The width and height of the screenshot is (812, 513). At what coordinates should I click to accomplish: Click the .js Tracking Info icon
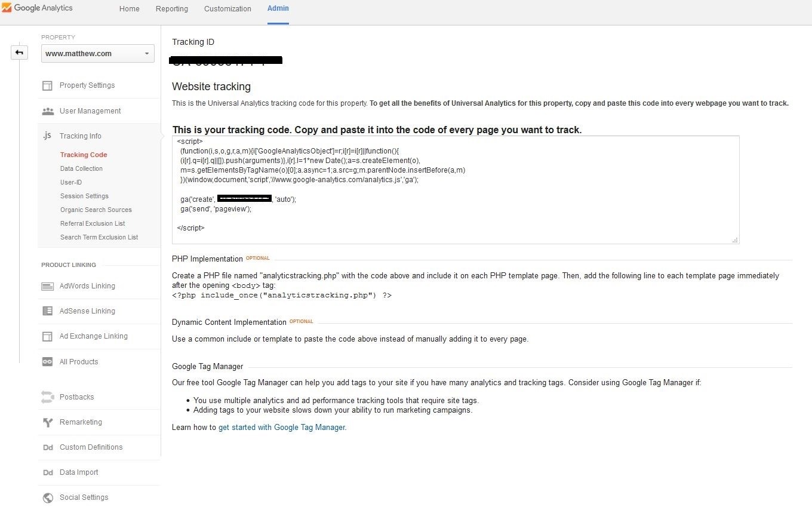pyautogui.click(x=47, y=136)
